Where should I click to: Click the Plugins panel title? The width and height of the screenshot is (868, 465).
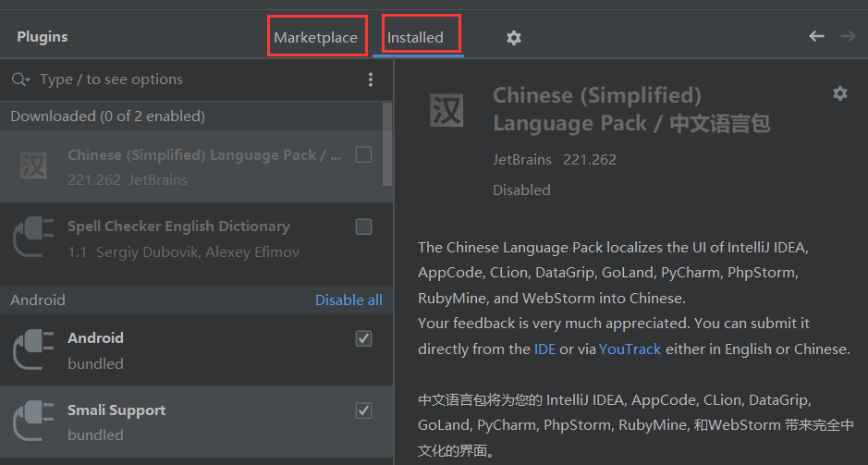tap(43, 37)
